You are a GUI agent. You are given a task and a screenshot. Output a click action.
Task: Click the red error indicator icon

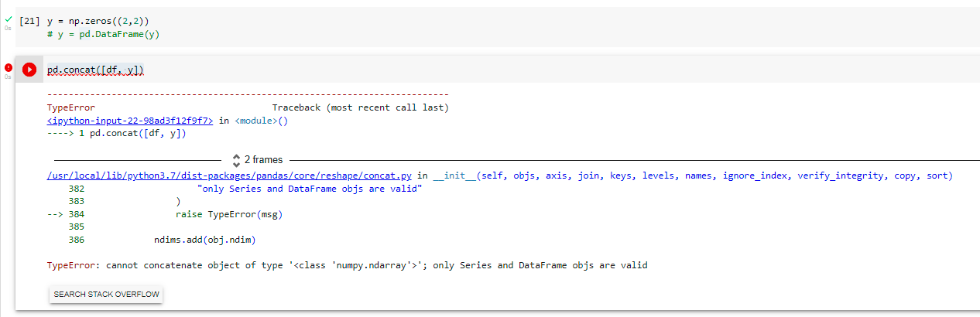tap(9, 67)
